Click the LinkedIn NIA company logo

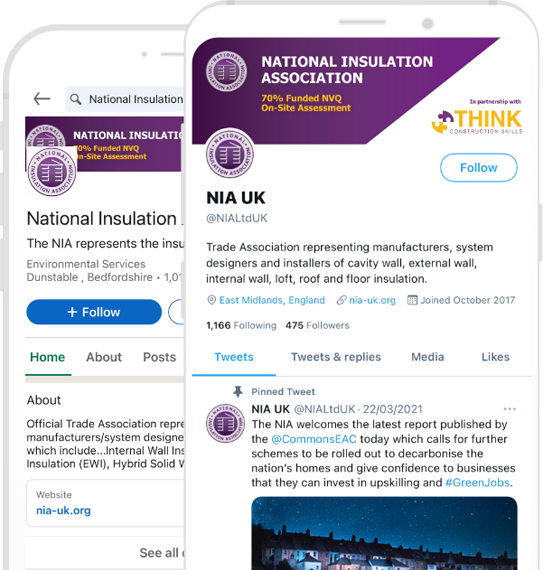click(52, 172)
